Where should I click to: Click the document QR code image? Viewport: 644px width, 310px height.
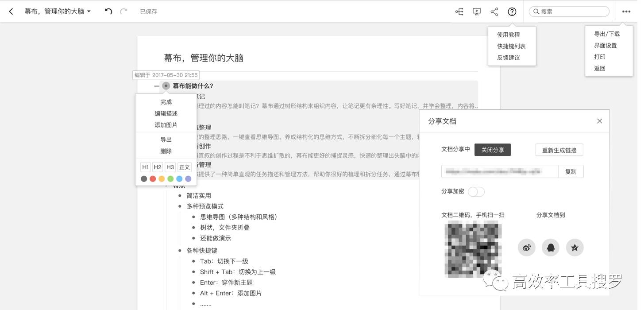coord(473,250)
